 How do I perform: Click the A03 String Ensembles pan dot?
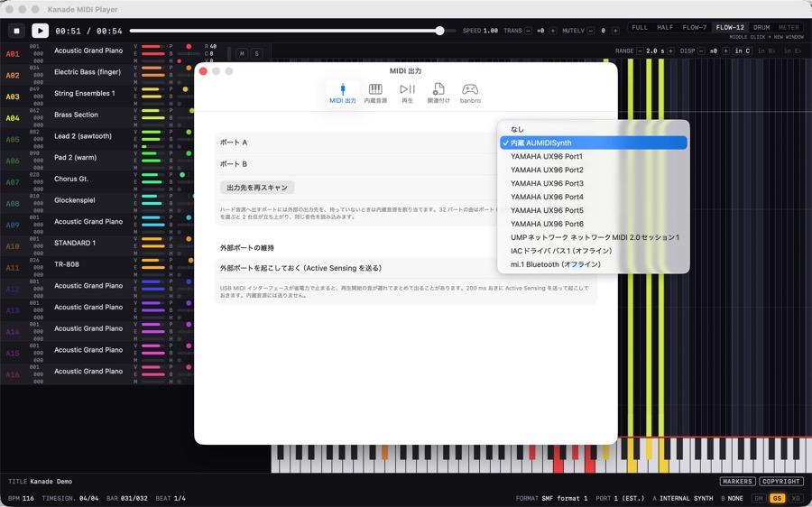[185, 89]
